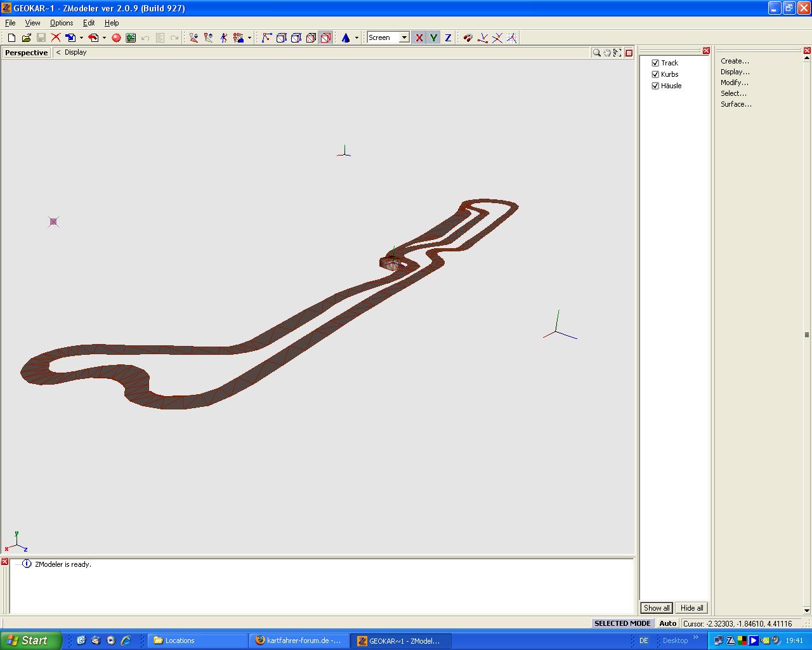This screenshot has width=812, height=650.
Task: Expand the Create... command group
Action: click(x=735, y=61)
